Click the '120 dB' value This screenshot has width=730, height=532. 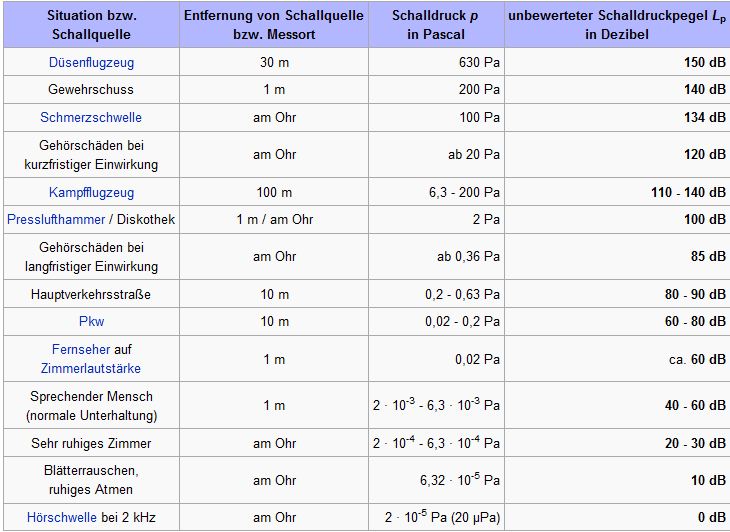pos(705,155)
